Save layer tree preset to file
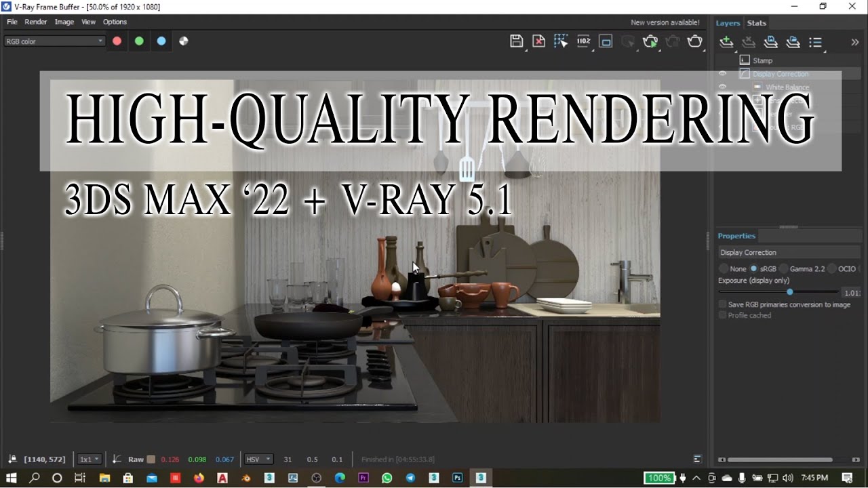 (771, 42)
